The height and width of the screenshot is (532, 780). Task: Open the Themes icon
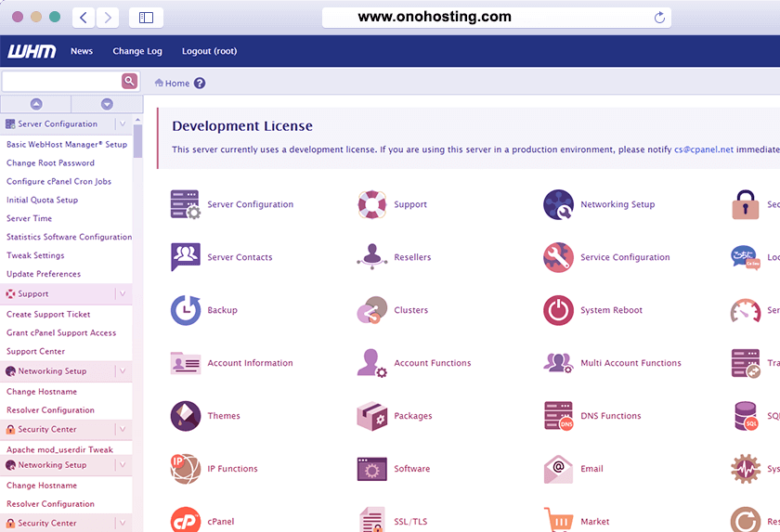(x=186, y=416)
